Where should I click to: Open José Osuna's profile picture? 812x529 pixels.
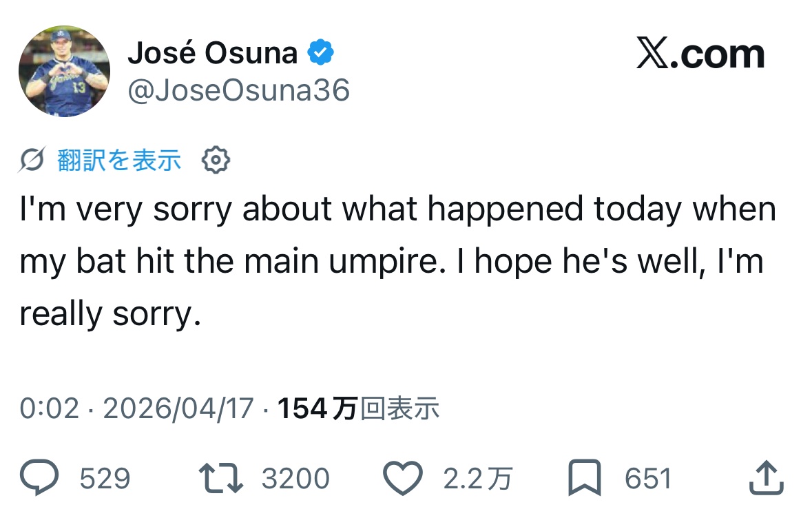pyautogui.click(x=64, y=72)
